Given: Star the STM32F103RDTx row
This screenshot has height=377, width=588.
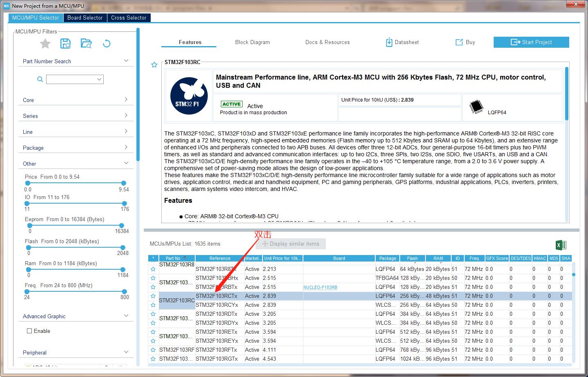Looking at the screenshot, I should [153, 314].
